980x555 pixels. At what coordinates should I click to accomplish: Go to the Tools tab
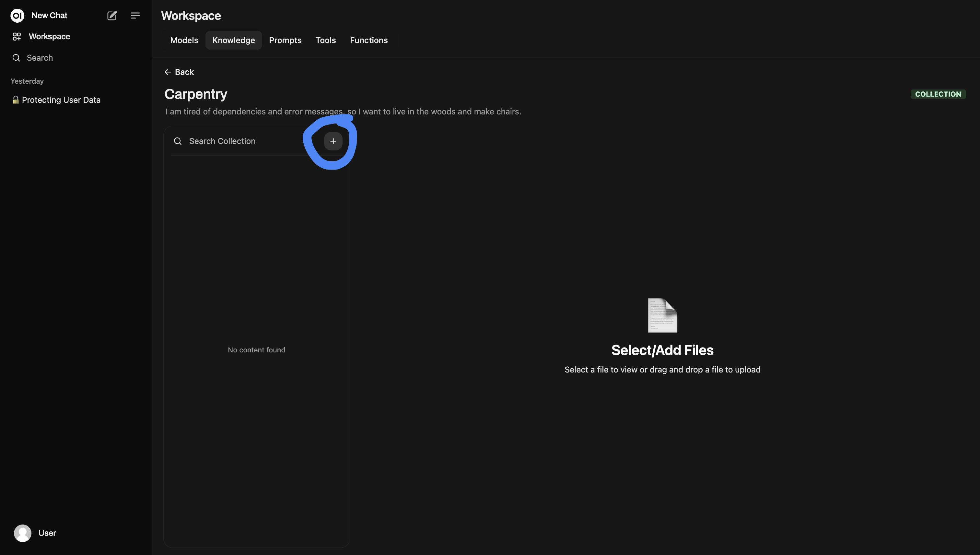click(325, 41)
